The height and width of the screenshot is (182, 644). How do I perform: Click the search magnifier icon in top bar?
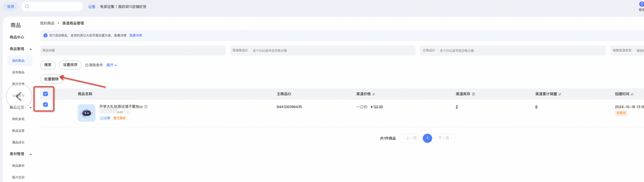27,6
